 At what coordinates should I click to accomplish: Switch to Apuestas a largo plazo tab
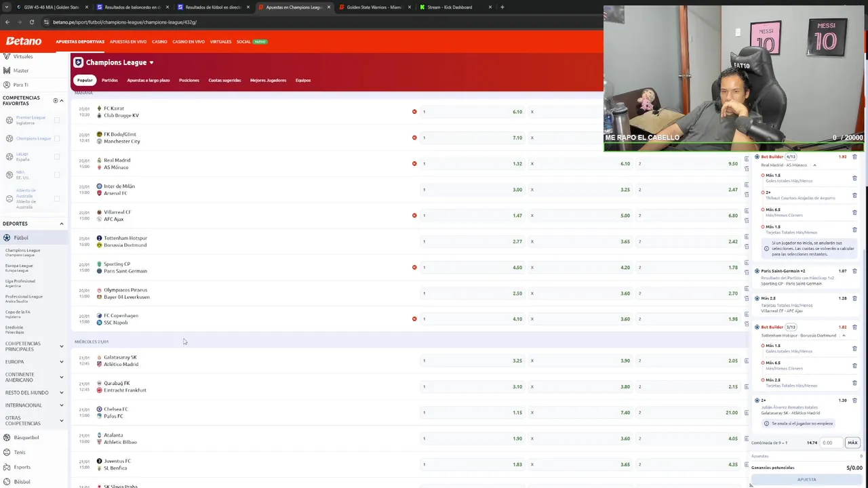[149, 80]
